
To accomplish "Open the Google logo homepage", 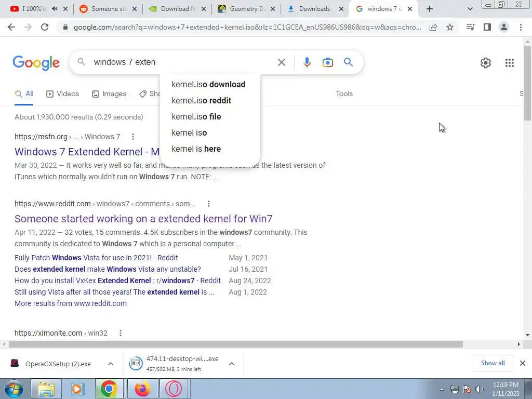I will [36, 63].
